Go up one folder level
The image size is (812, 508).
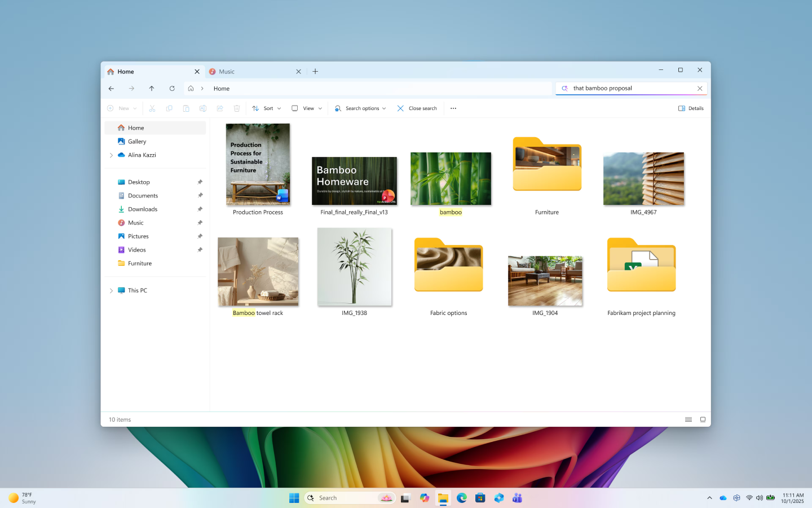(152, 89)
